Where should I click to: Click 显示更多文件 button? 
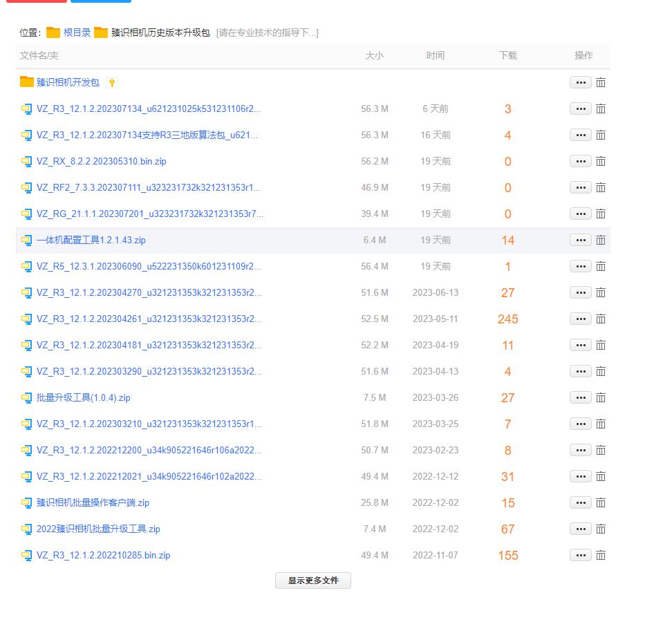pos(313,581)
